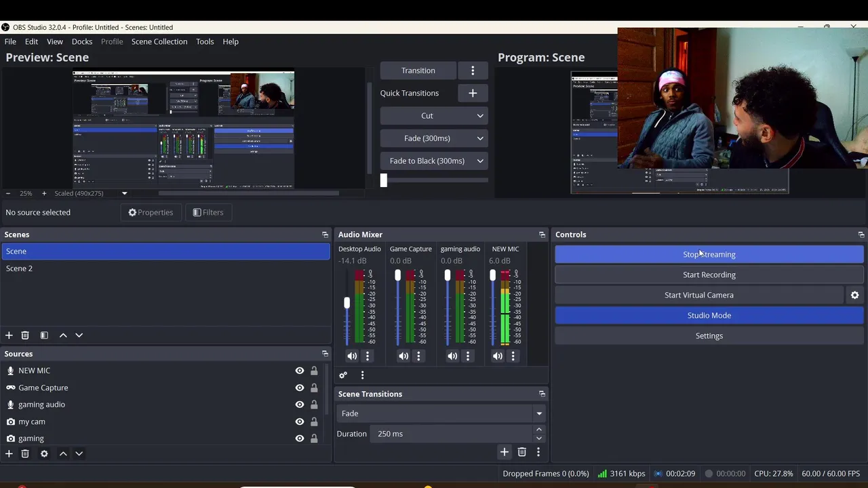Pop out Scene Transitions dock icon

click(542, 394)
